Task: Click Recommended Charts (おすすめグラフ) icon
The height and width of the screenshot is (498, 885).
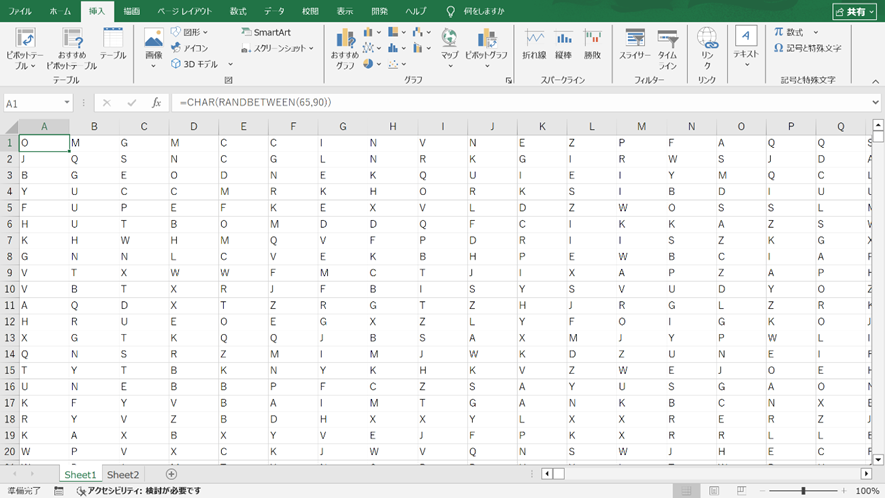Action: (345, 47)
